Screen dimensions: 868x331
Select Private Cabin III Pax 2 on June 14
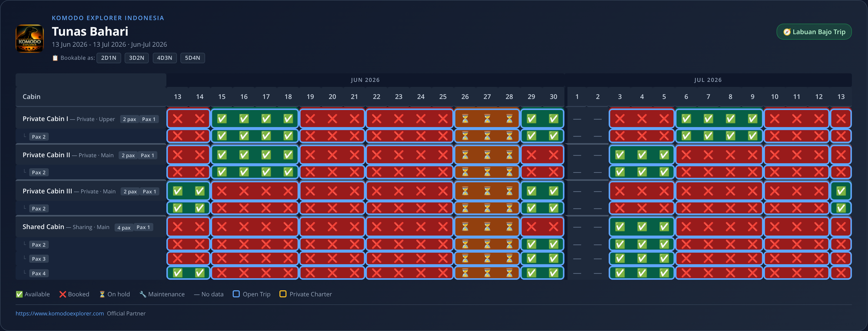tap(200, 208)
